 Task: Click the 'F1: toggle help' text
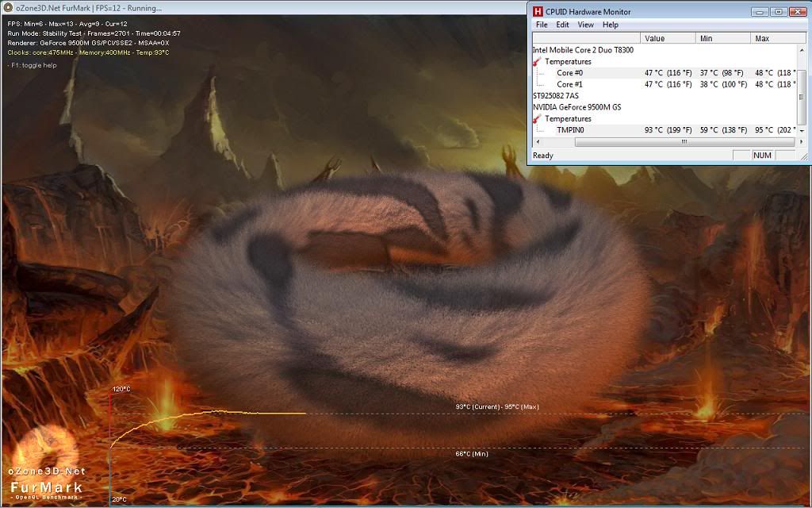[32, 65]
